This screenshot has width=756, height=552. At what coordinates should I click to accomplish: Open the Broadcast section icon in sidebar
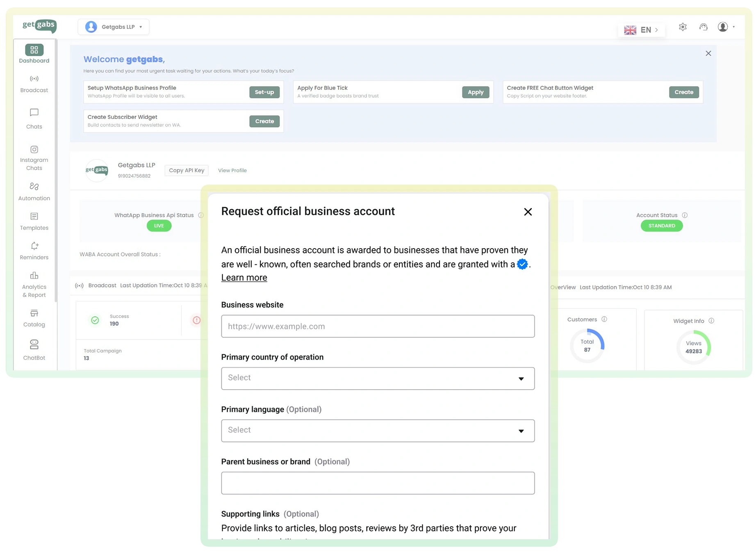34,79
